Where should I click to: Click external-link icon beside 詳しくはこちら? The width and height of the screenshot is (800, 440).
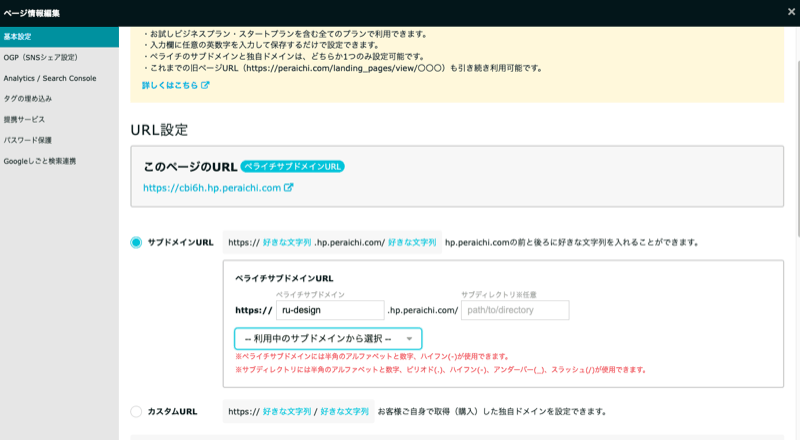(206, 86)
